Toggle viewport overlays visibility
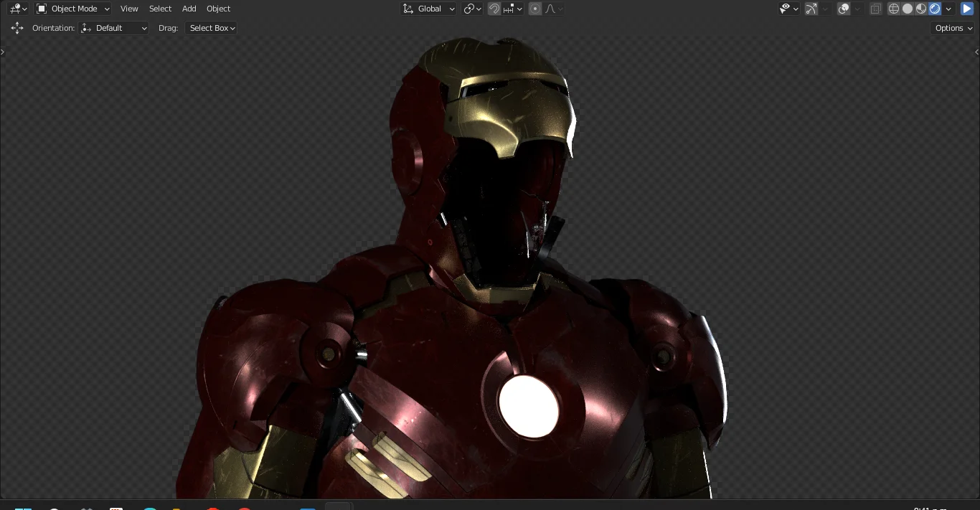Image resolution: width=980 pixels, height=510 pixels. [843, 9]
